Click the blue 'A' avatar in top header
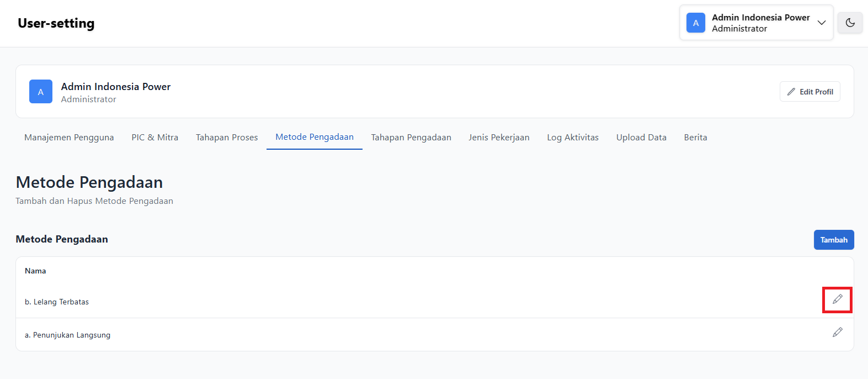The image size is (868, 379). (695, 23)
